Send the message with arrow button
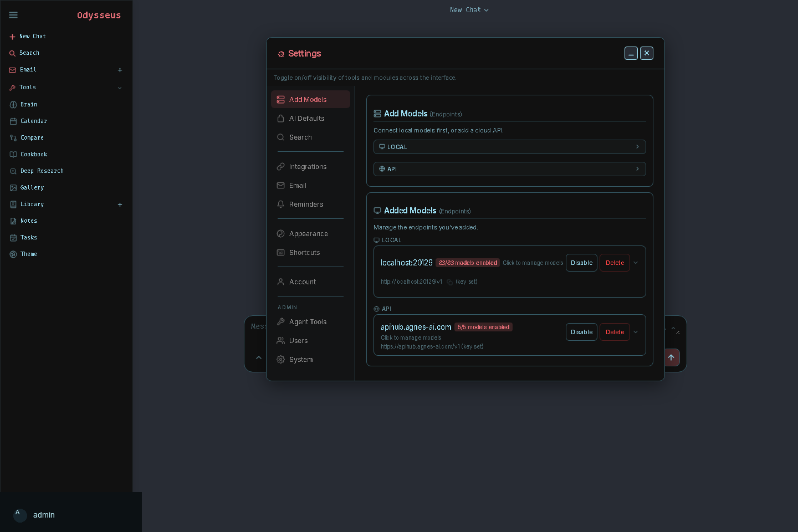This screenshot has height=532, width=798. click(x=671, y=357)
